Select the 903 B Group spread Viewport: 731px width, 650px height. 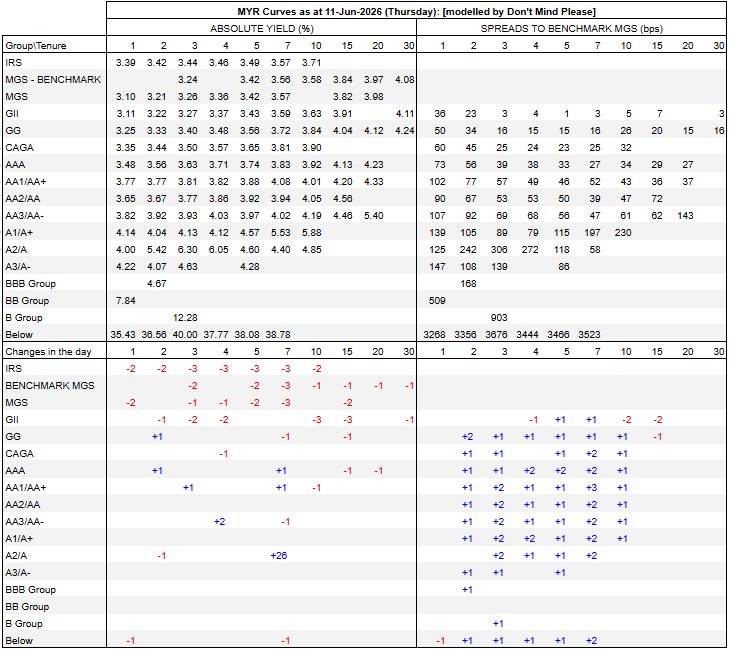pos(499,318)
